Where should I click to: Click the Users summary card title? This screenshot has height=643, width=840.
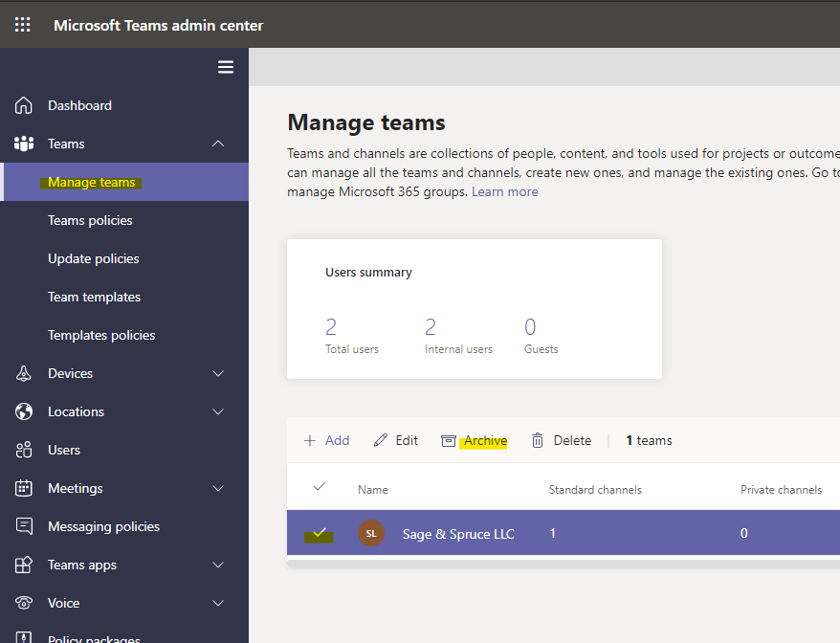(x=368, y=272)
